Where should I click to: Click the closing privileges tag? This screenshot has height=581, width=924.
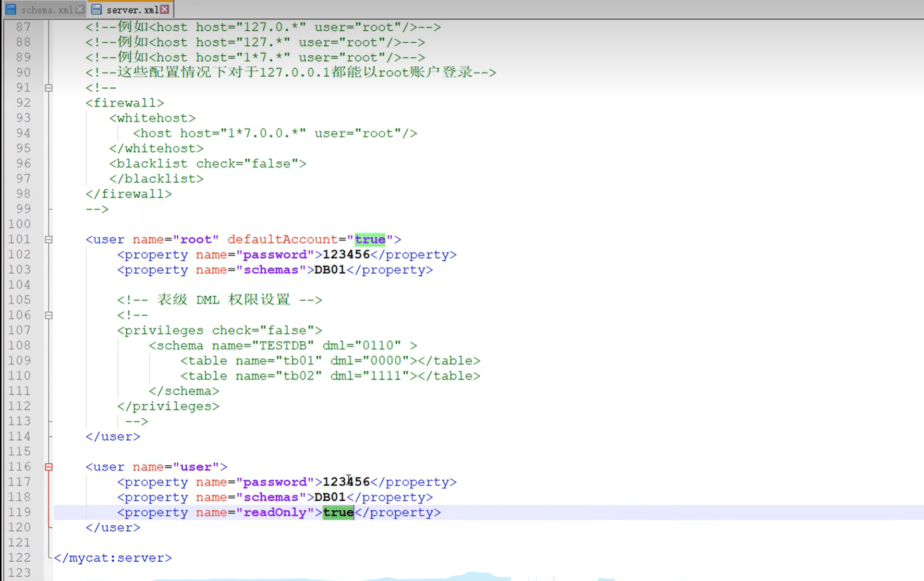[168, 406]
